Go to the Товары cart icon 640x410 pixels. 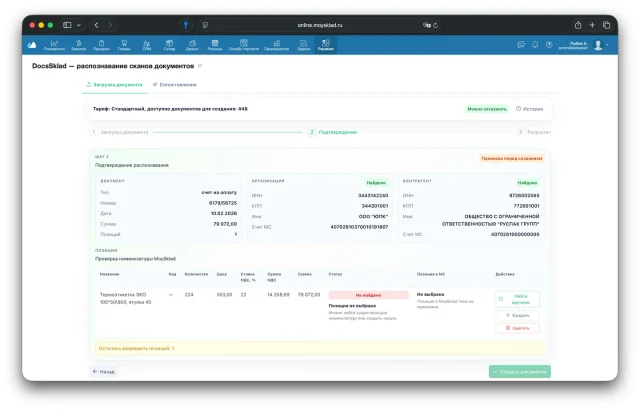point(124,45)
